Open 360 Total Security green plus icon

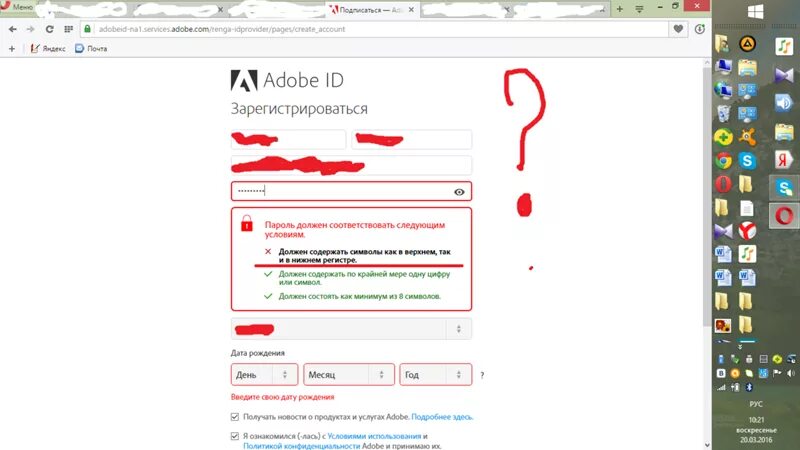click(x=723, y=137)
